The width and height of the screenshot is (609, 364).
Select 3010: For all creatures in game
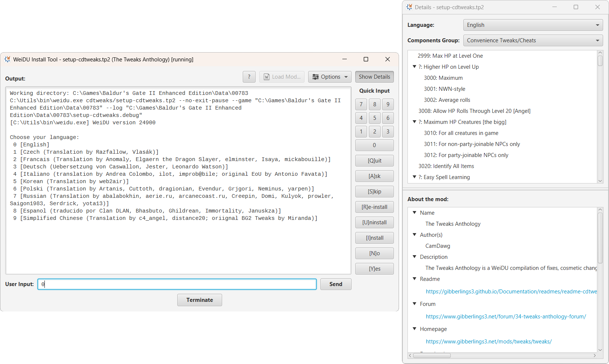click(461, 133)
